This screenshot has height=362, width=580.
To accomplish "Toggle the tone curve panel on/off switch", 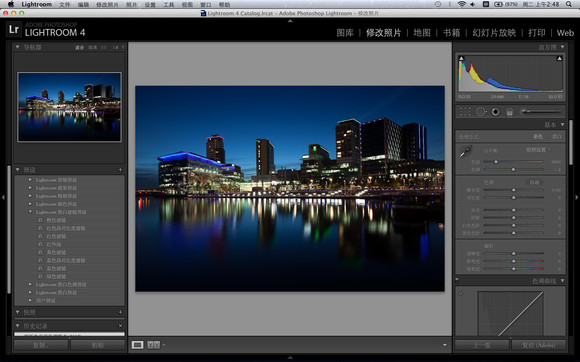I will point(457,280).
